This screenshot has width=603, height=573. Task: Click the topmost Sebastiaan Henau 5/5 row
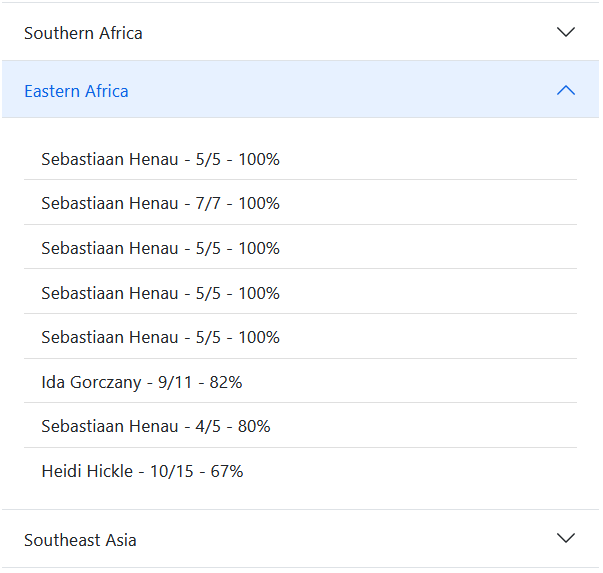160,159
